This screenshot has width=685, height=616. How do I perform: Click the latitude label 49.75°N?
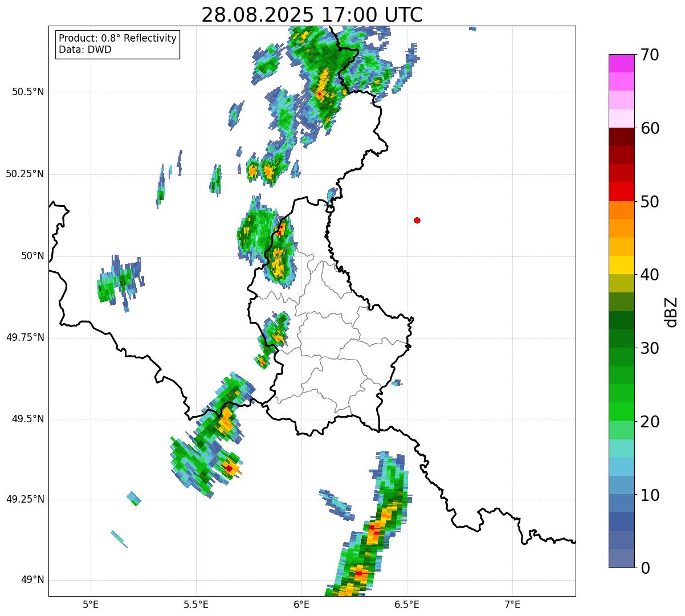click(x=25, y=337)
